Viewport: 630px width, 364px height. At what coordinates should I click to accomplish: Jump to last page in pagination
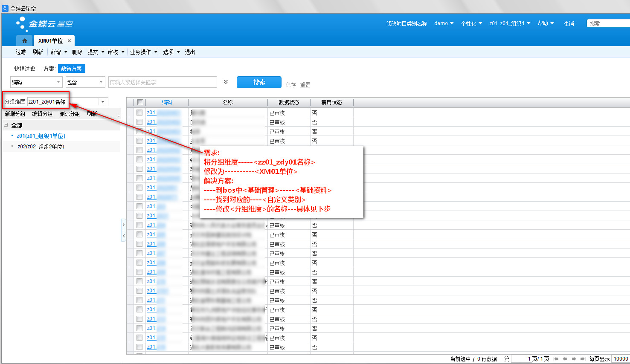click(583, 359)
